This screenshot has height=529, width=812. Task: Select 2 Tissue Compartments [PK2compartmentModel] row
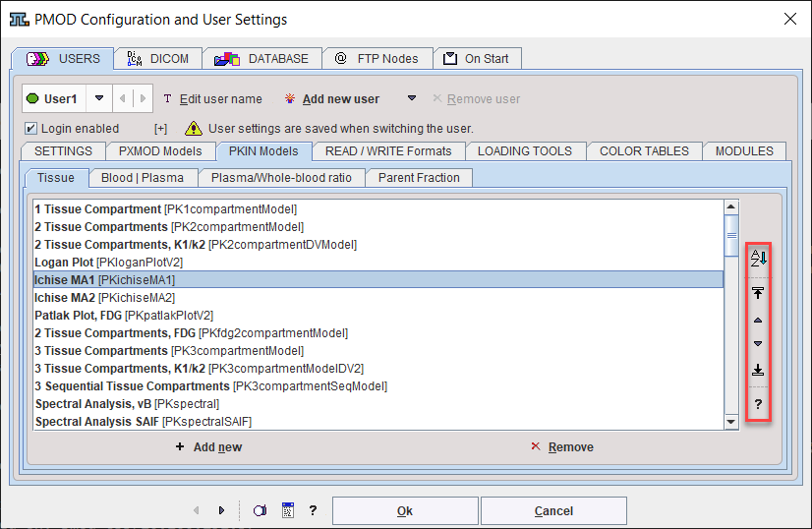click(x=378, y=227)
